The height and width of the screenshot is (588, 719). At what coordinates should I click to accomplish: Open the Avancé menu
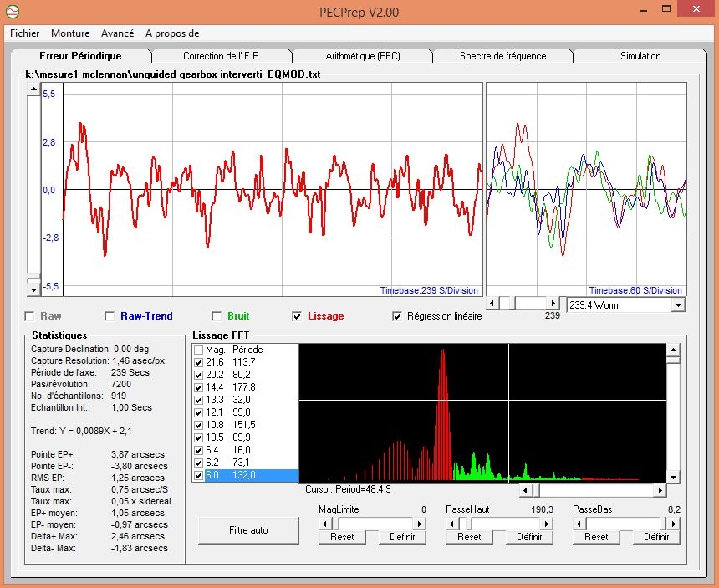(117, 33)
